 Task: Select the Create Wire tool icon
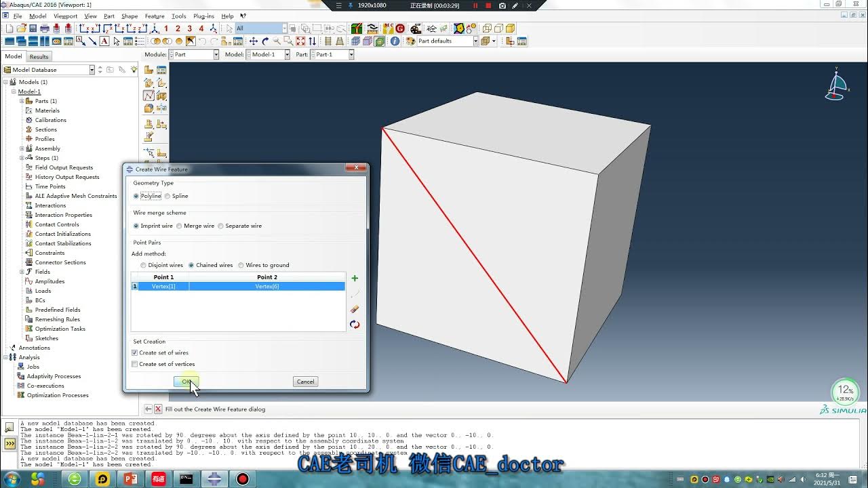149,96
